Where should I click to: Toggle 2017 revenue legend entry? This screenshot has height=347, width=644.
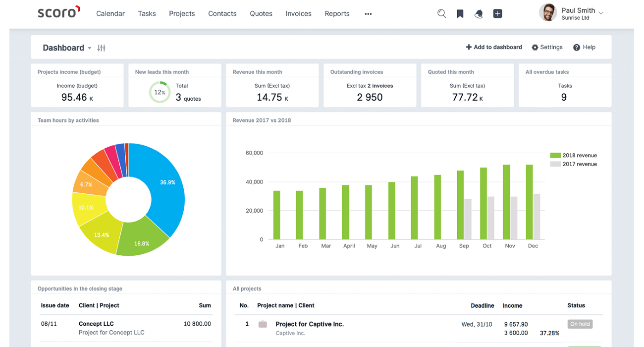click(574, 164)
